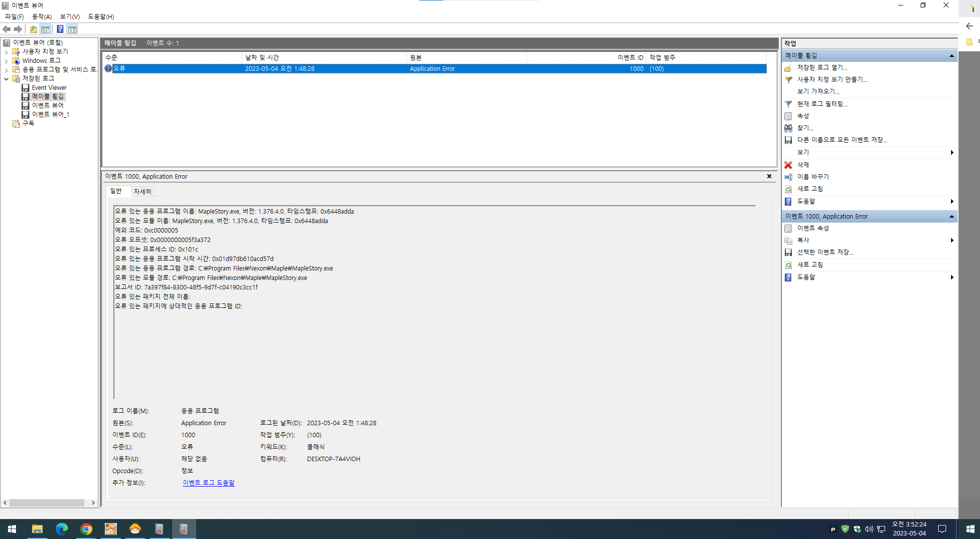
Task: Open Microsoft Edge from taskbar
Action: pyautogui.click(x=61, y=529)
